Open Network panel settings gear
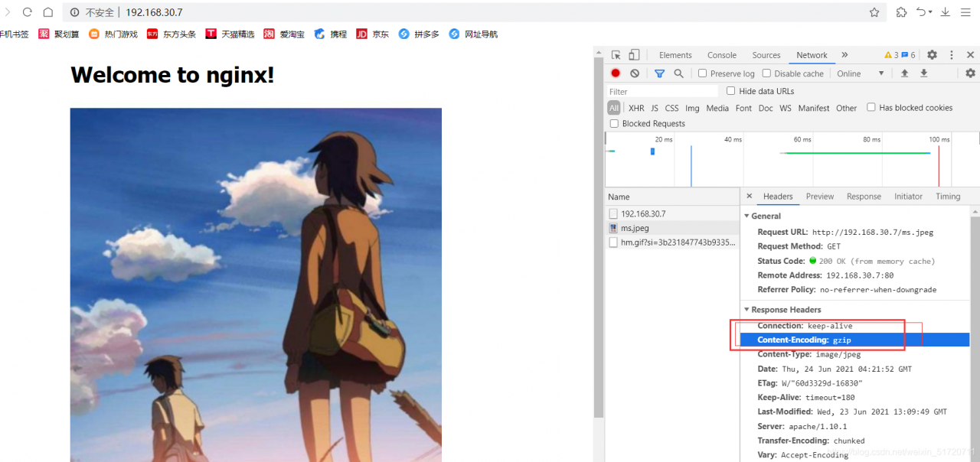980x462 pixels. (970, 73)
